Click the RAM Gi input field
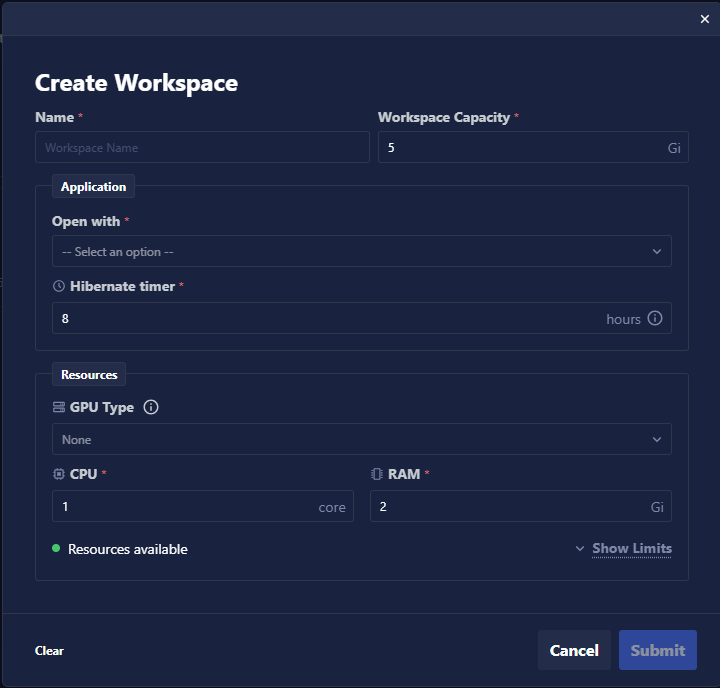This screenshot has height=688, width=720. click(x=521, y=506)
